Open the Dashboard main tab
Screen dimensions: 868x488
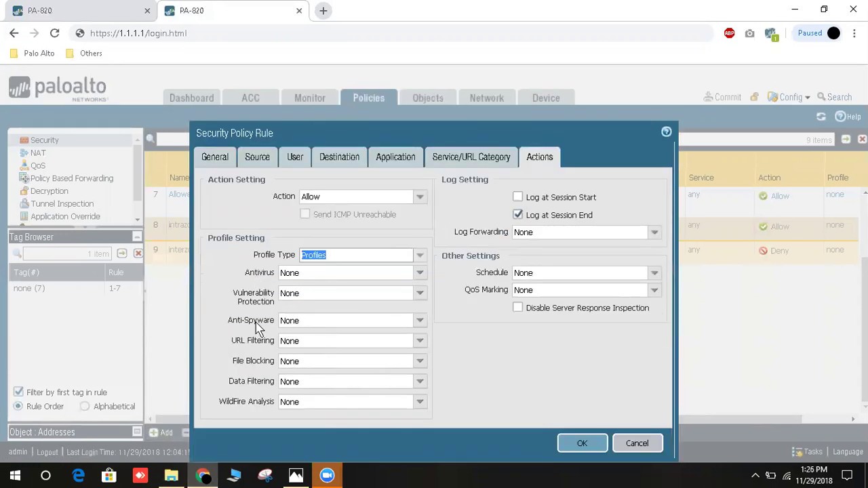pos(191,98)
